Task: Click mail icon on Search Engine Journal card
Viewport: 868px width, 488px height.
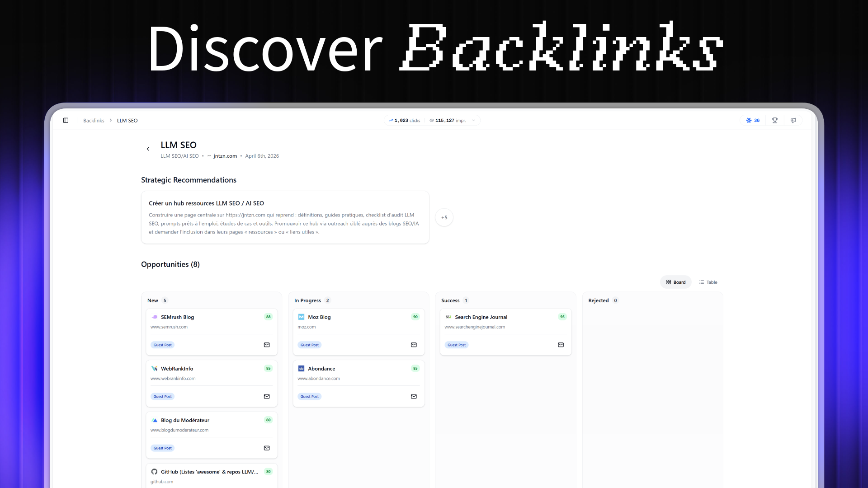Action: (561, 345)
